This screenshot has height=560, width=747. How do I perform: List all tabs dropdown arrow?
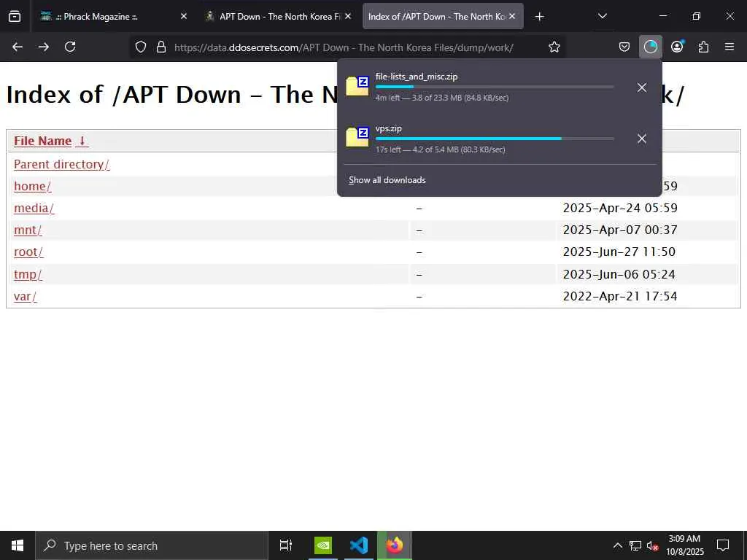pos(602,16)
